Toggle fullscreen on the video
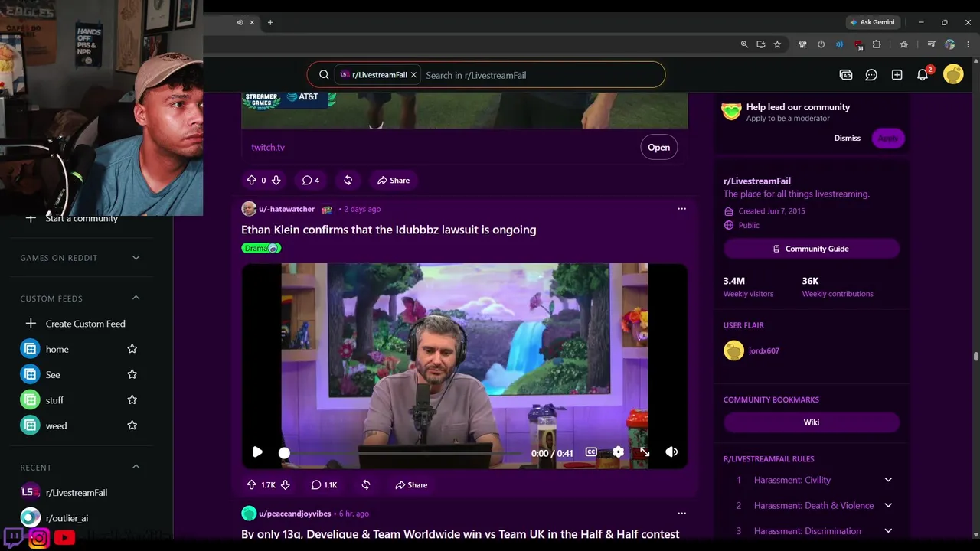 click(645, 452)
